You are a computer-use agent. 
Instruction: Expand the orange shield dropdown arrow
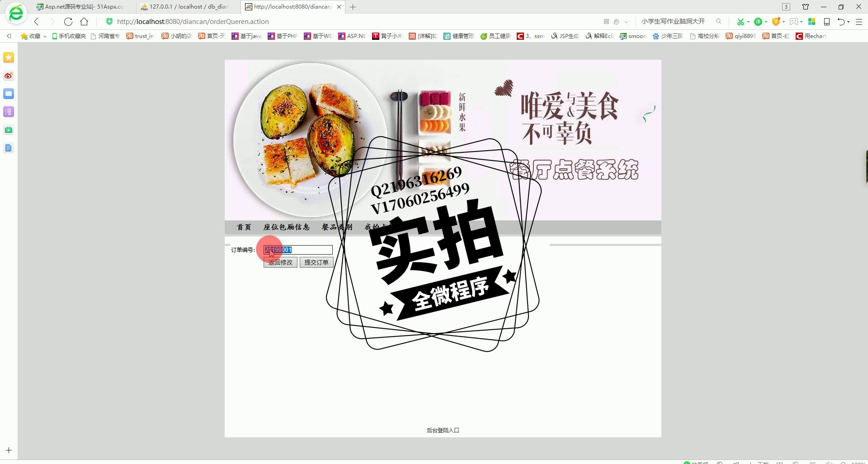point(783,22)
